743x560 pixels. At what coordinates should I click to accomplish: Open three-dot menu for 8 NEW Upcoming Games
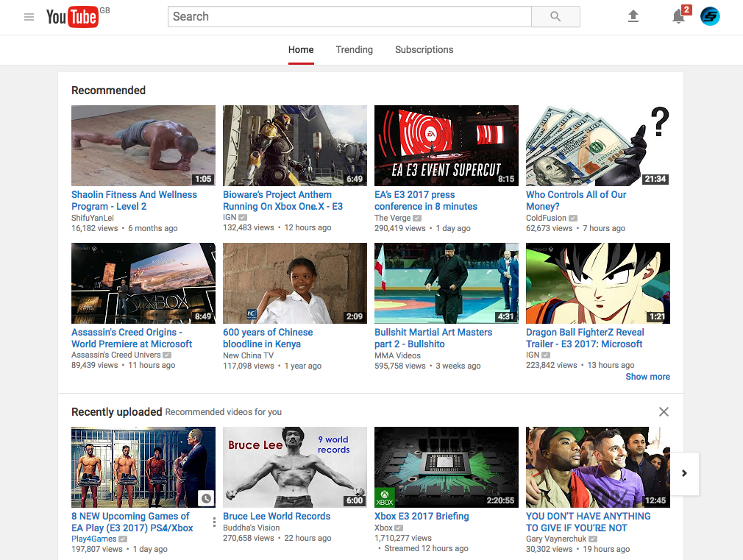(214, 522)
